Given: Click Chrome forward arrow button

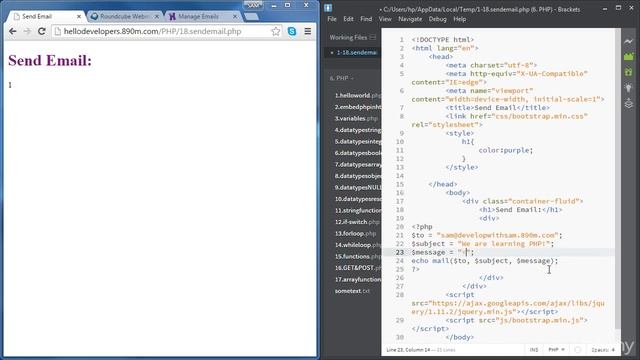Looking at the screenshot, I should tap(27, 31).
